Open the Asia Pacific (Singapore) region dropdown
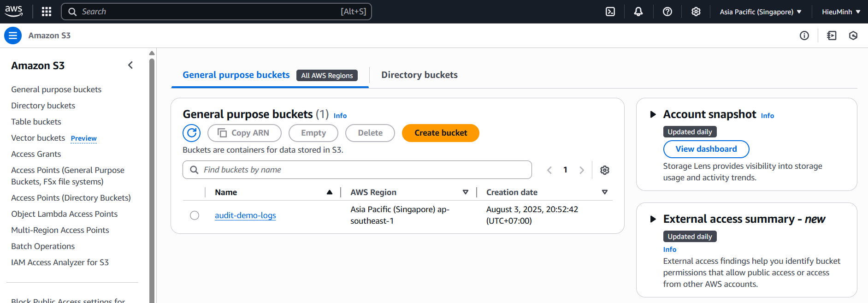868x303 pixels. coord(761,12)
